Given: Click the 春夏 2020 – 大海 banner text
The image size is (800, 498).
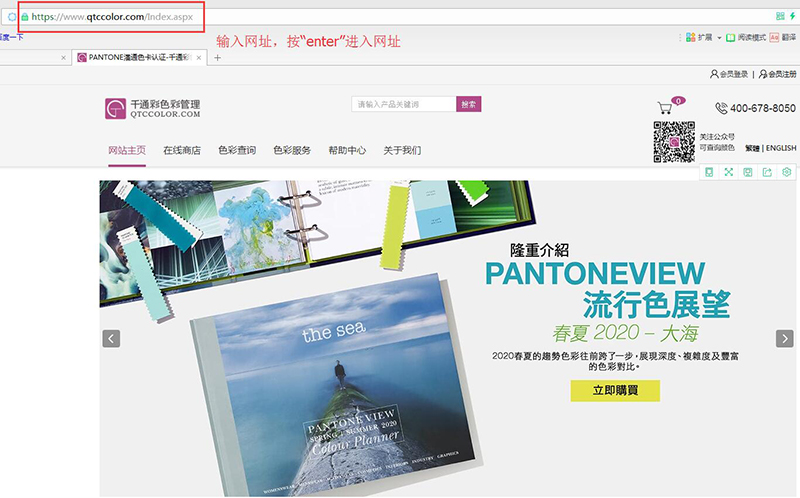Looking at the screenshot, I should pyautogui.click(x=625, y=333).
